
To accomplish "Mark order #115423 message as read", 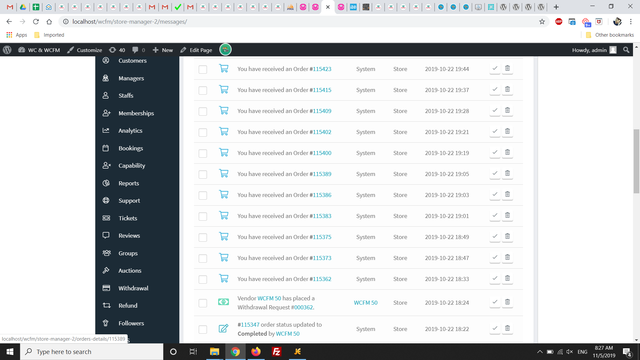I will (x=495, y=69).
